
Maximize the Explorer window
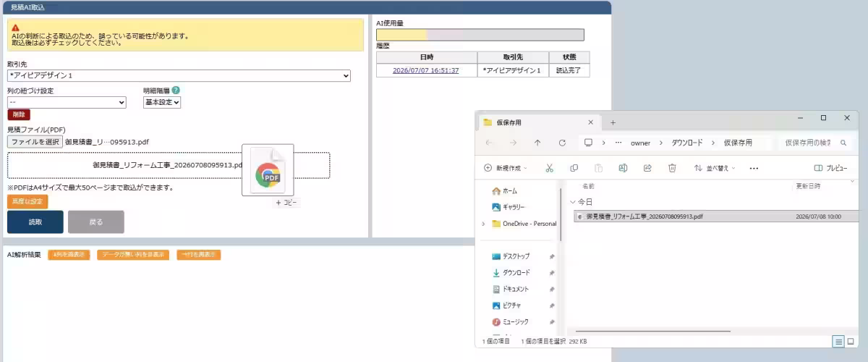[823, 118]
